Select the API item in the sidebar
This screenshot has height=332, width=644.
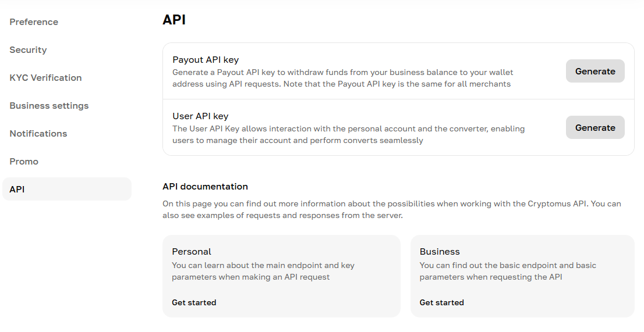(x=17, y=190)
